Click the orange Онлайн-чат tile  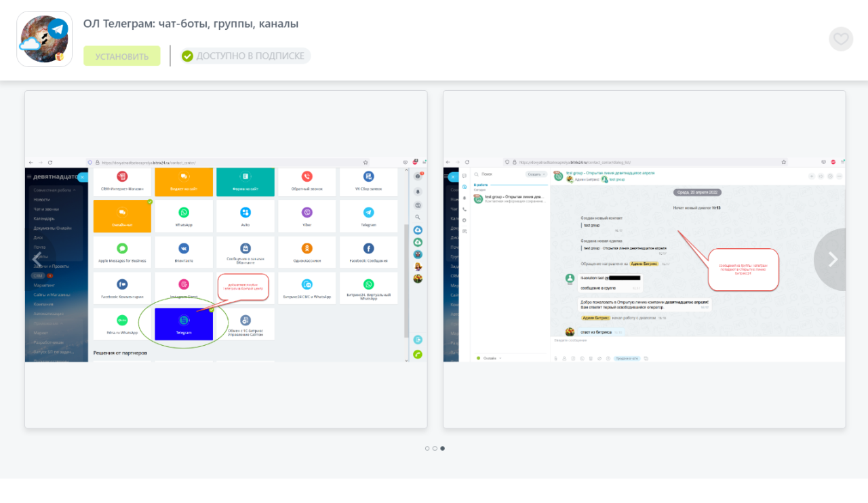(122, 216)
